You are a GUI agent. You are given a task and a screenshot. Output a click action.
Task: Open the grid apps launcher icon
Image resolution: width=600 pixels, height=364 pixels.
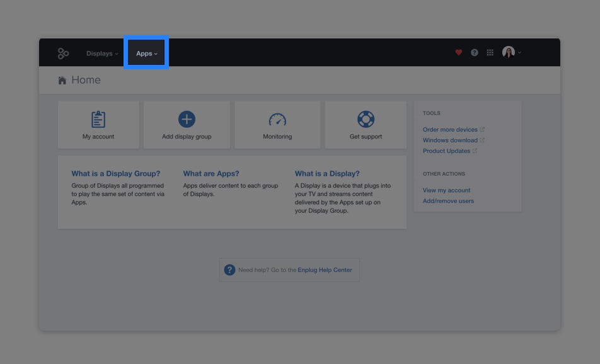coord(490,52)
